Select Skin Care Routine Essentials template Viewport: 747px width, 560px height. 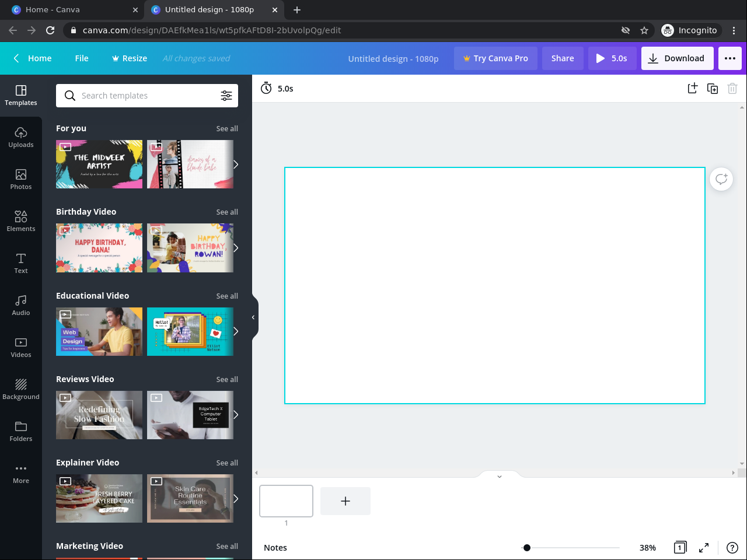tap(190, 498)
